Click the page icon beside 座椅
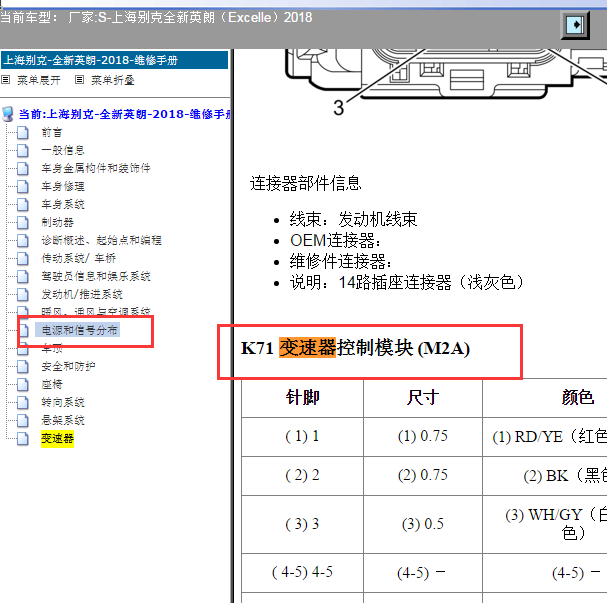This screenshot has width=607, height=603. coord(23,384)
